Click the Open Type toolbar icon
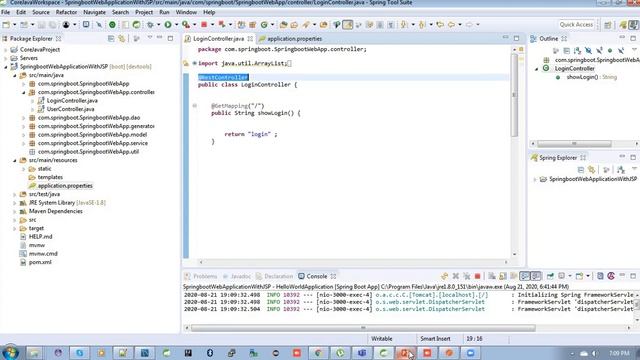 [x=283, y=24]
